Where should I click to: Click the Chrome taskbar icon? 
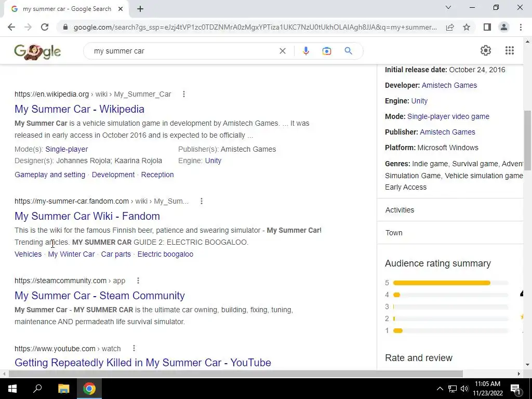[89, 389]
